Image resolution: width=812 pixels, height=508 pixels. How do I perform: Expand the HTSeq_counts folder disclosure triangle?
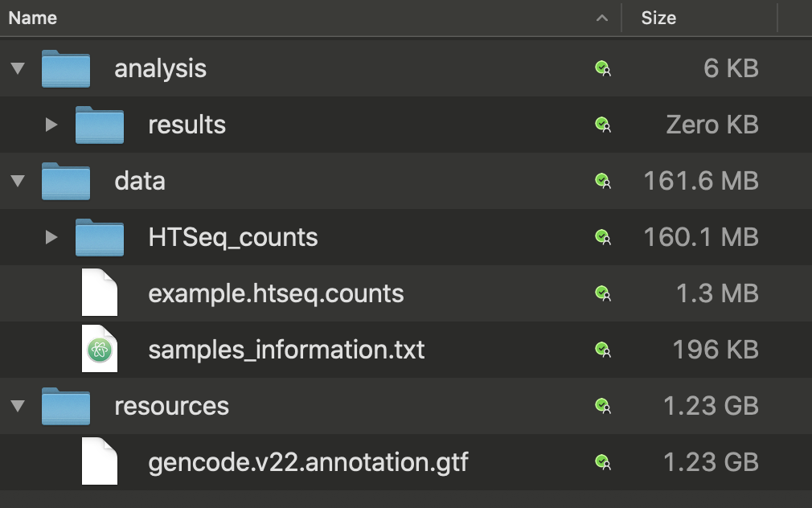51,236
